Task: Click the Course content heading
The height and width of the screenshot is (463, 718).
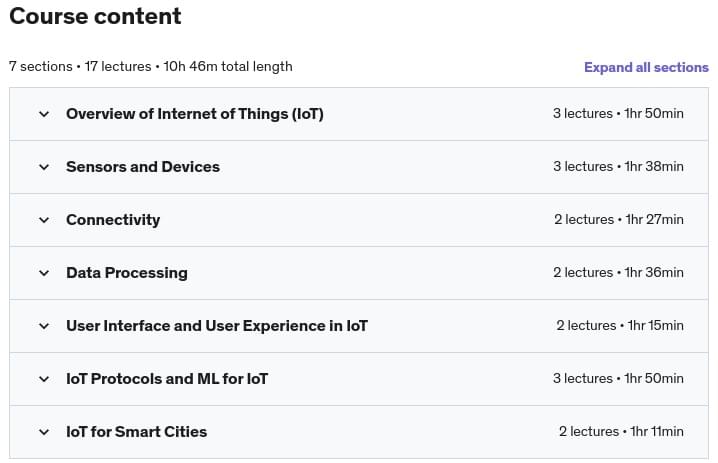Action: (95, 16)
